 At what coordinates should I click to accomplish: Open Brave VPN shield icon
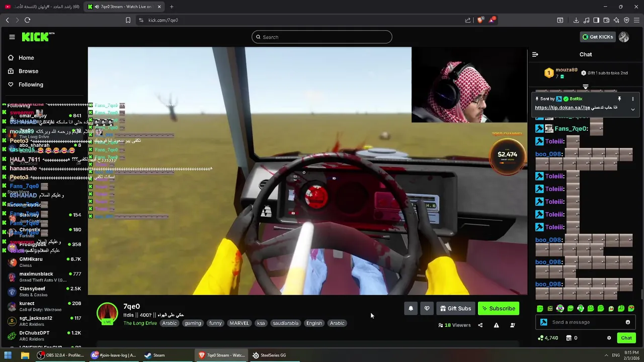(626, 20)
